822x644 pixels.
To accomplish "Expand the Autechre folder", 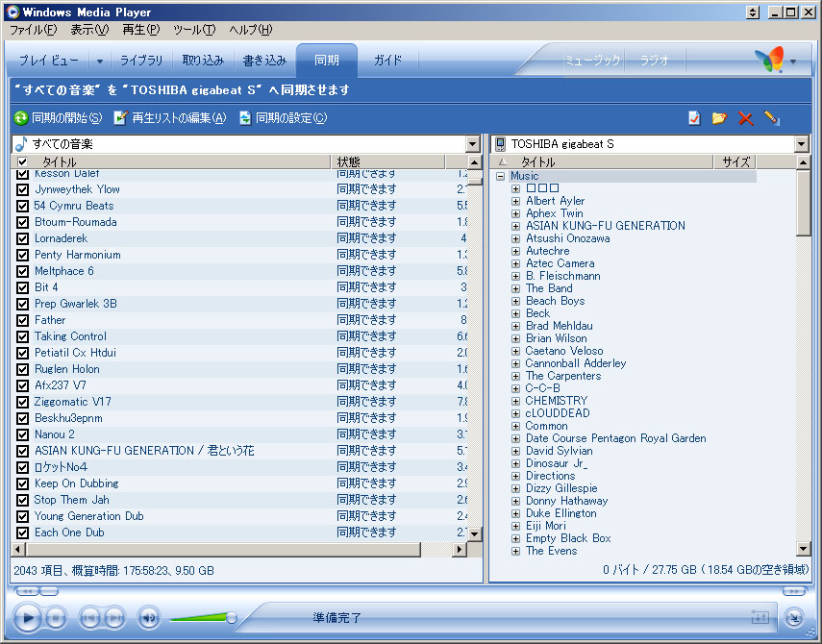I will coord(516,251).
